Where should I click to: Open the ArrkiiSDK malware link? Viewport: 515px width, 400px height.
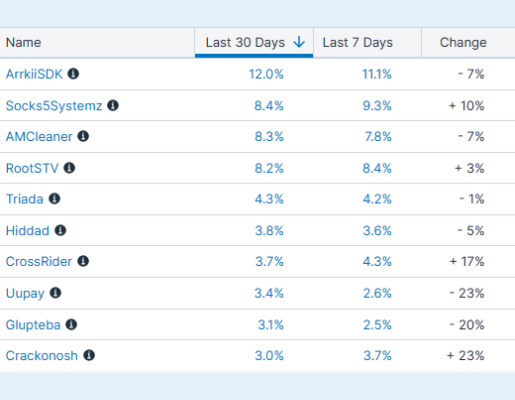pos(34,74)
